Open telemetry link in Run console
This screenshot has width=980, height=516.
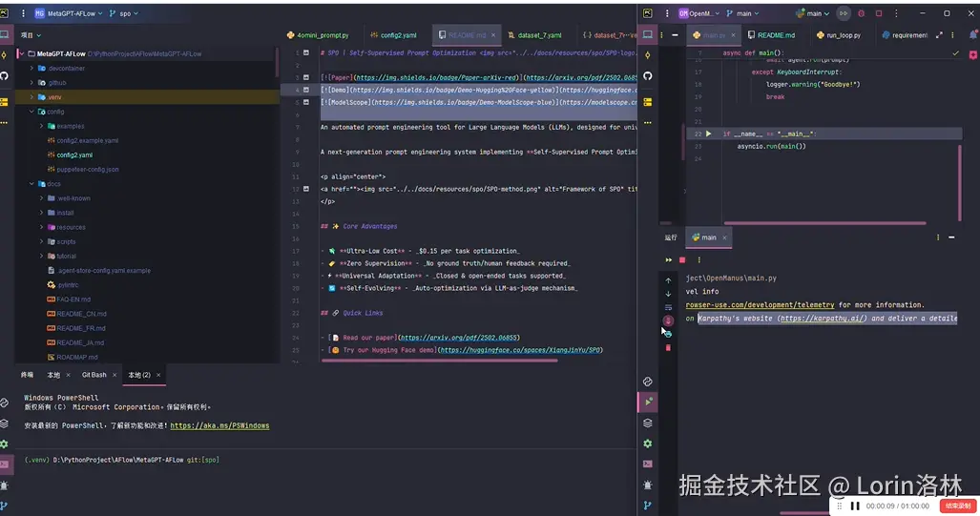(760, 305)
